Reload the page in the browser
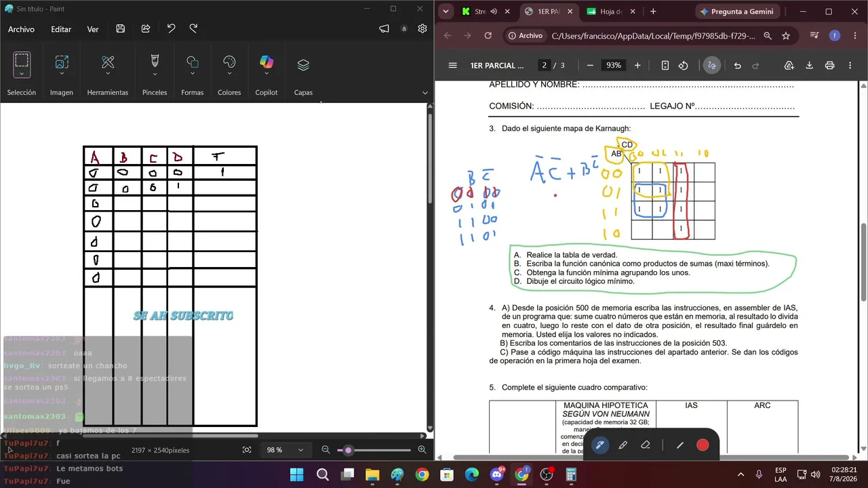The width and height of the screenshot is (868, 488). coord(488,36)
